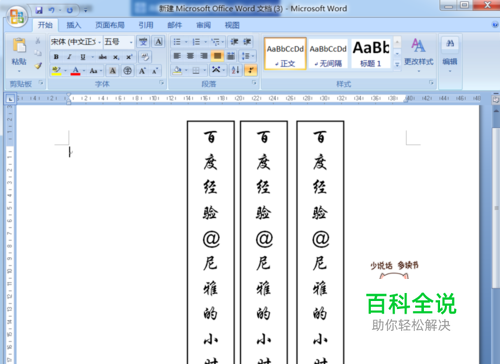Open the Asian Layout tool in the Paragraph group
The image size is (500, 364).
point(216,70)
